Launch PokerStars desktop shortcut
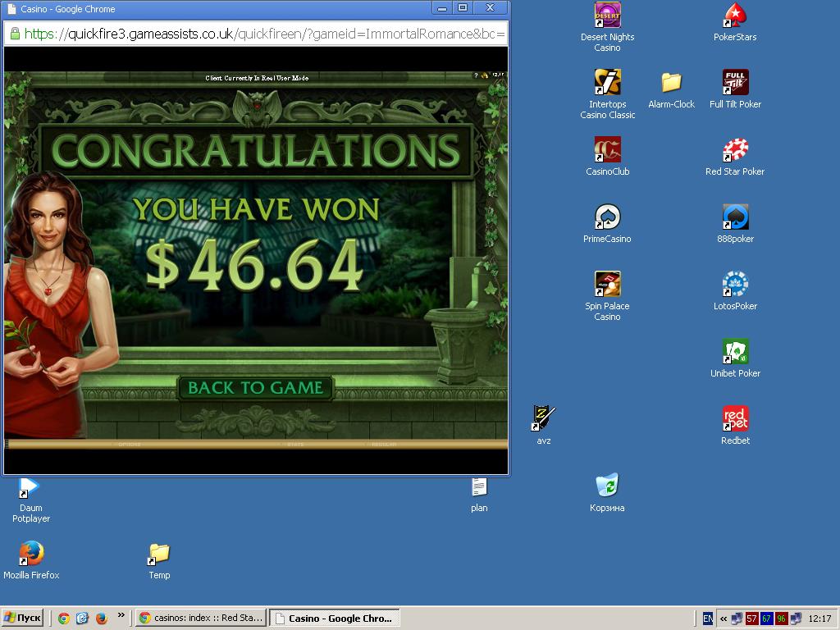840x630 pixels. (x=735, y=22)
